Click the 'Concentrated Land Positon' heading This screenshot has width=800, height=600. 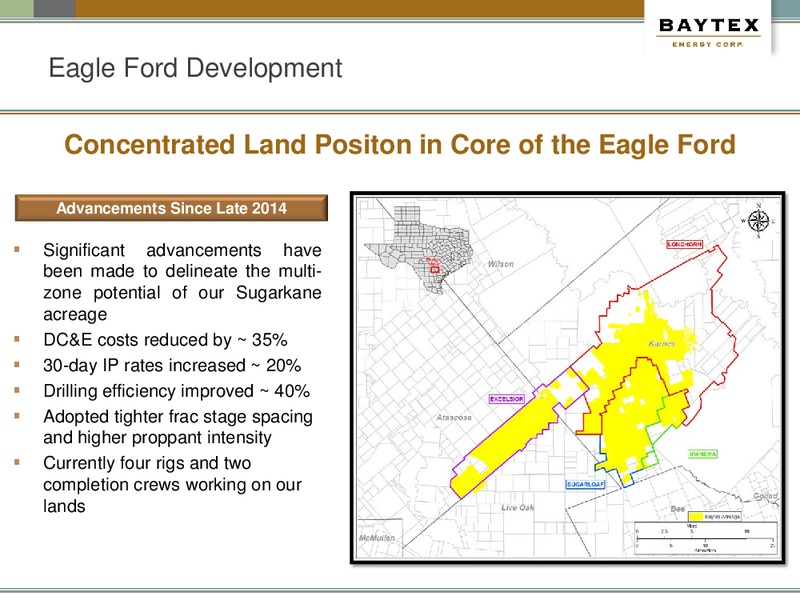[400, 144]
